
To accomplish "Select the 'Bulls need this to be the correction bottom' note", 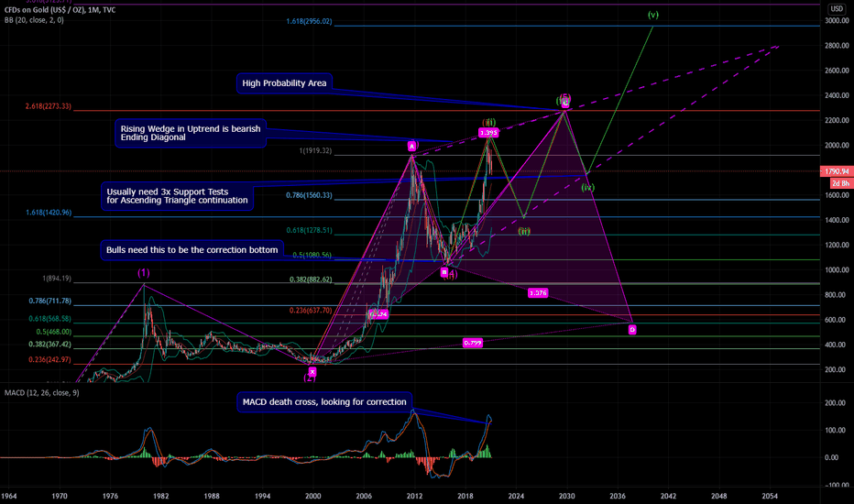I will pos(192,250).
